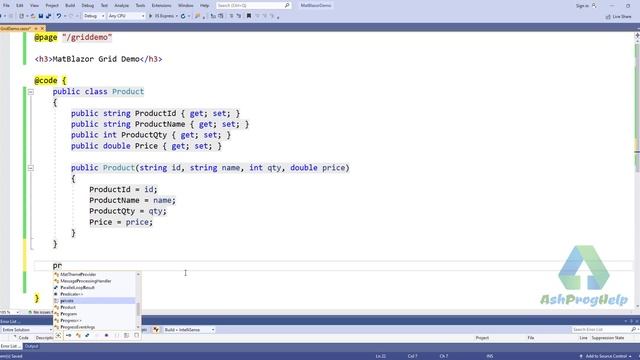This screenshot has width=640, height=360.
Task: Open the Analyze menu
Action: 122,5
